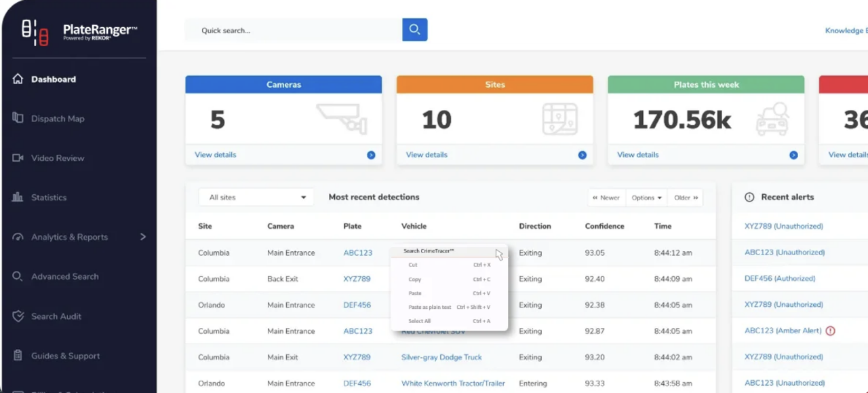Open DEF456 (Authorized) recent alert
This screenshot has width=868, height=393.
click(x=780, y=278)
